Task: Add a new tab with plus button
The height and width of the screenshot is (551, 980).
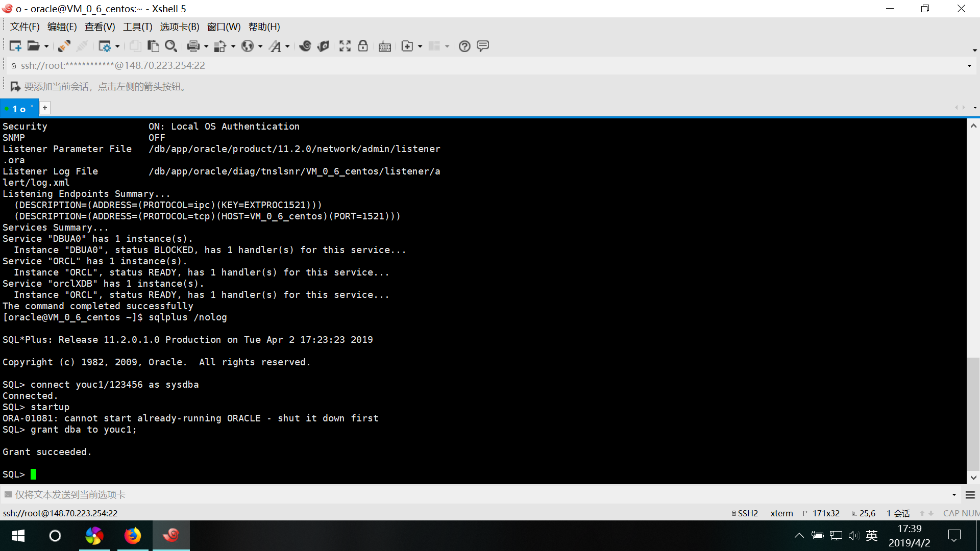Action: point(45,108)
